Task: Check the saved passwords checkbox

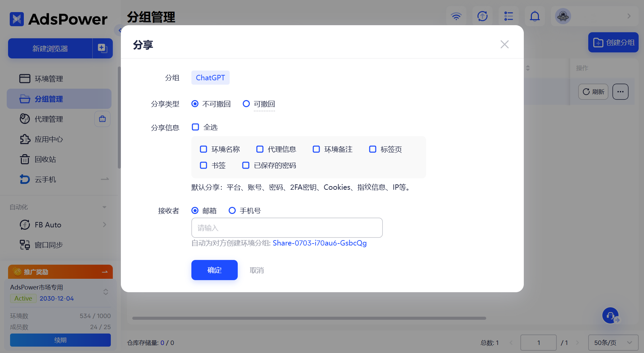Action: coord(246,165)
